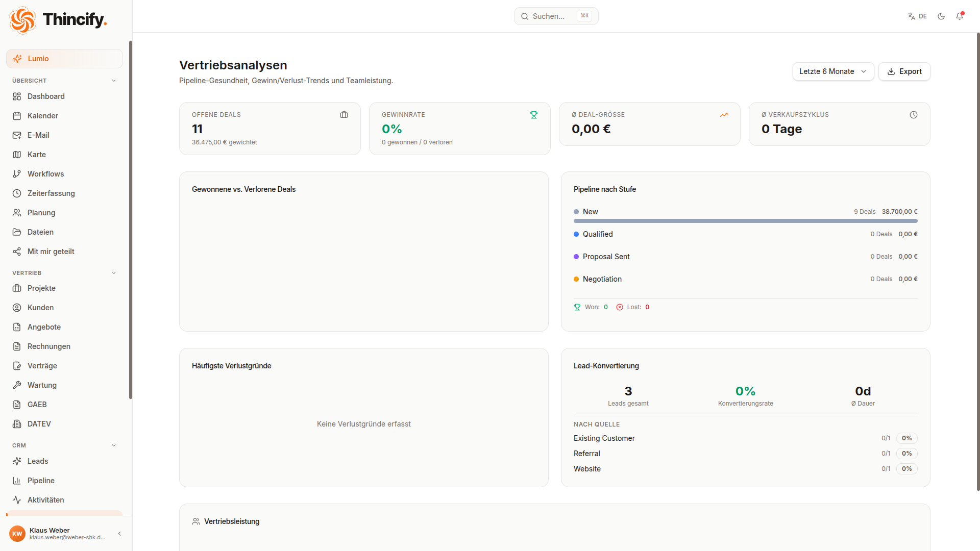Open Dateien folder icon
The width and height of the screenshot is (980, 551).
pos(17,232)
